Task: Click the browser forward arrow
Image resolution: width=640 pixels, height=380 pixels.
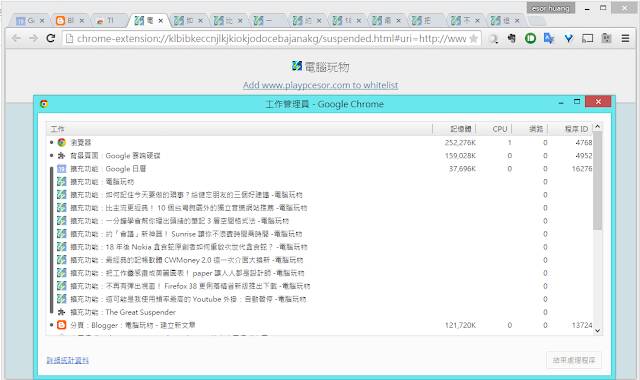Action: 33,38
